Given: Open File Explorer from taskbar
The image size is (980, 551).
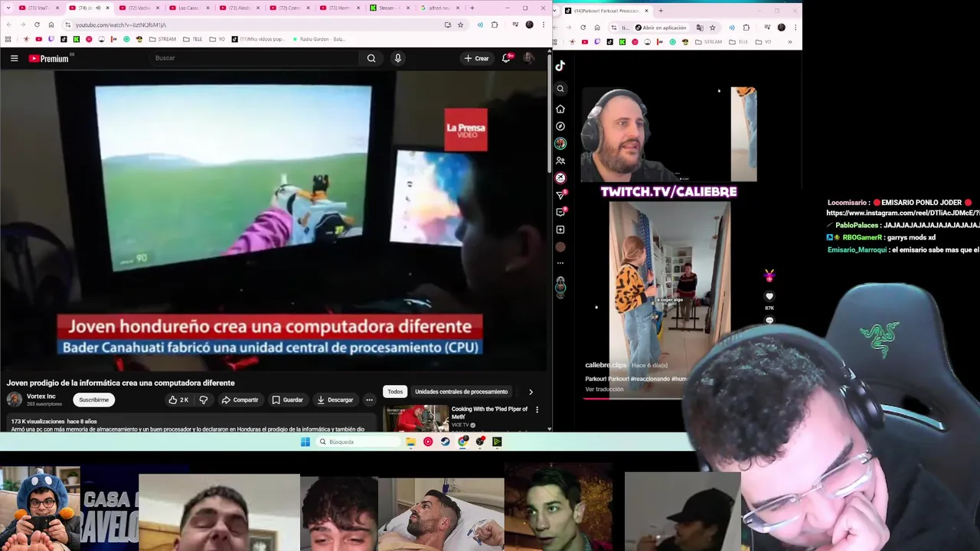Looking at the screenshot, I should pyautogui.click(x=410, y=442).
